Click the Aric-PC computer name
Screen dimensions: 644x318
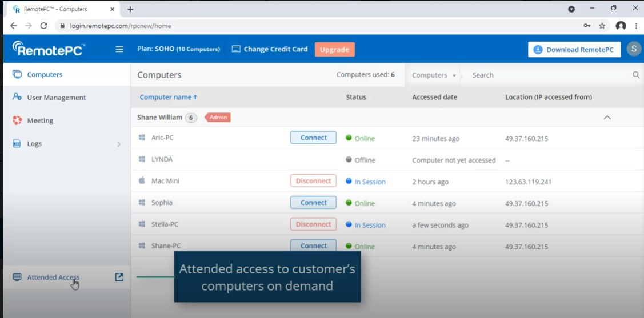[x=162, y=138]
